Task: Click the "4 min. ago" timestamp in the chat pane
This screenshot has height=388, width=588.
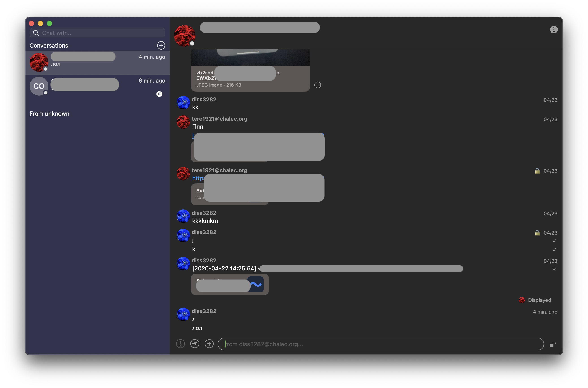Action: click(x=545, y=312)
